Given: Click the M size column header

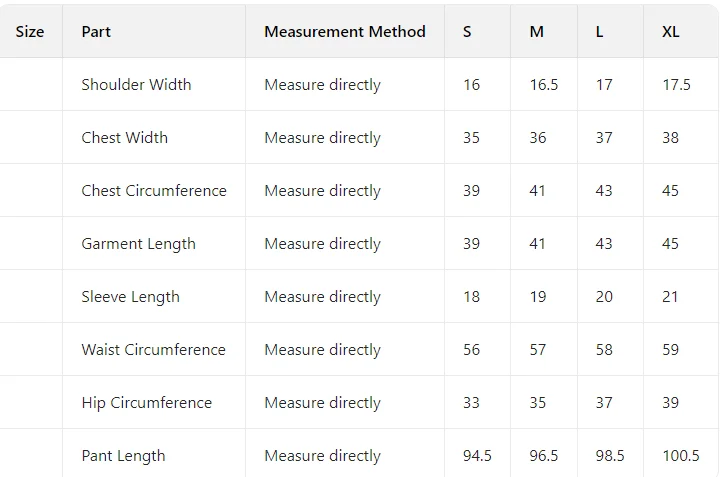Looking at the screenshot, I should tap(537, 32).
